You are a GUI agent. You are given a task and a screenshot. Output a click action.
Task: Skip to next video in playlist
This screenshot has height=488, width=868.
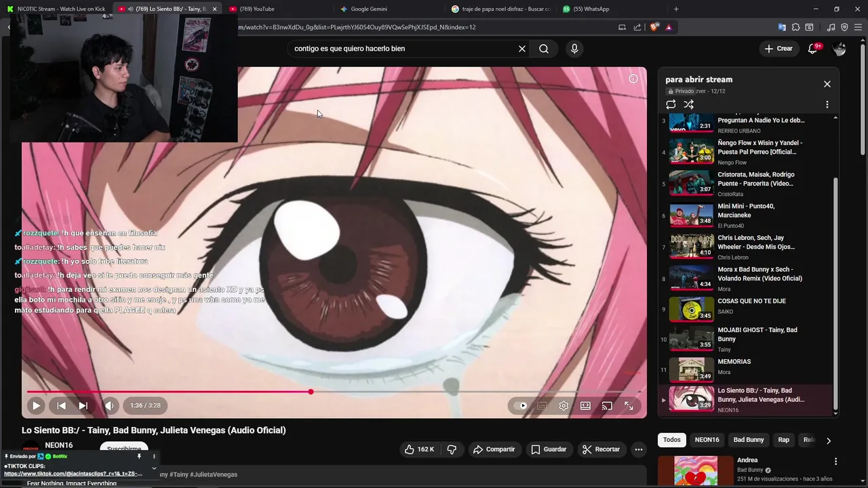coord(83,405)
